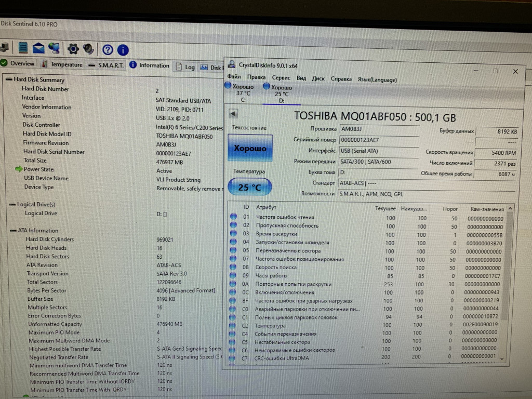The height and width of the screenshot is (399, 532).
Task: Click the scroll up arrow of the SMART list
Action: click(x=510, y=208)
